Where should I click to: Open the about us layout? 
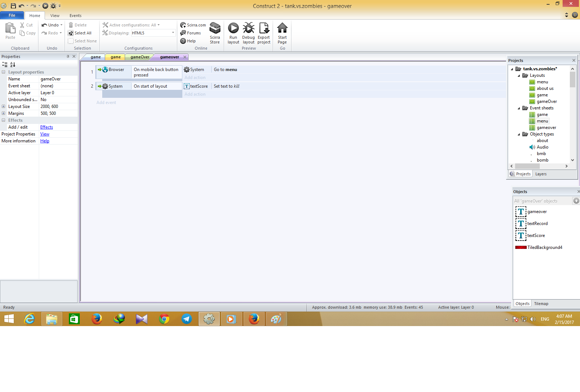(x=542, y=88)
